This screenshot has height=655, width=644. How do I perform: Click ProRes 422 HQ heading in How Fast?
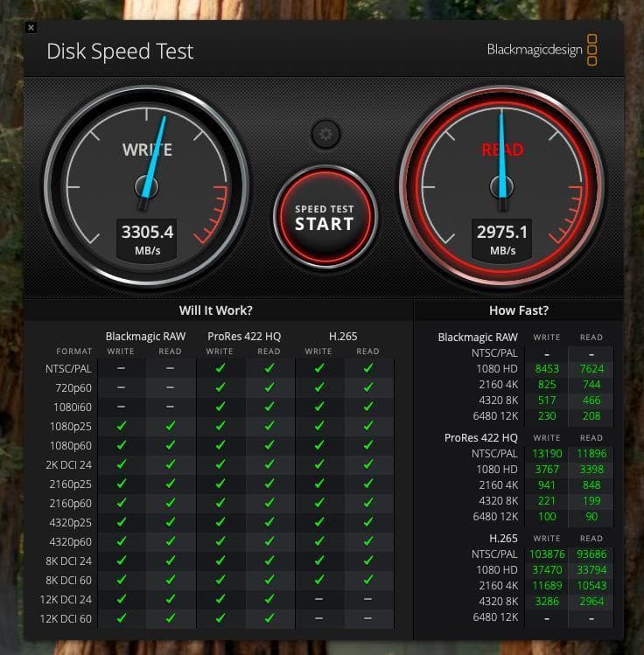point(480,438)
